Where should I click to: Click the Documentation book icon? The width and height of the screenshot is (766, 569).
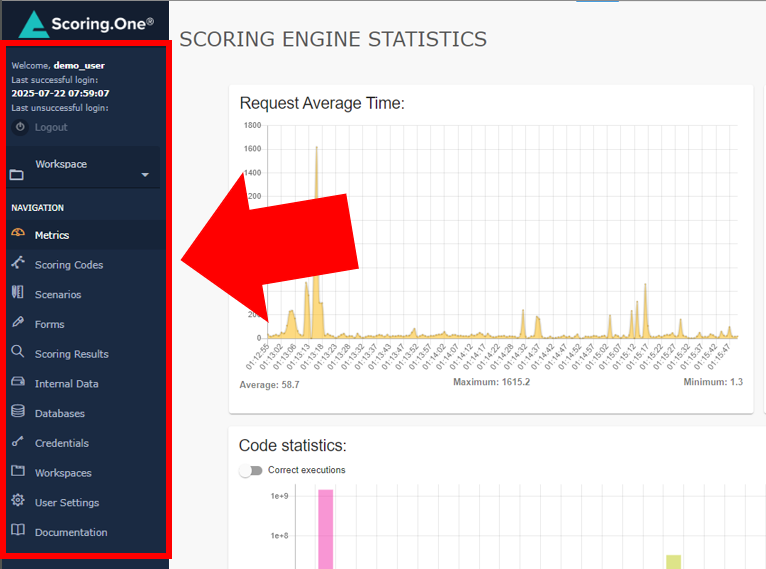(17, 531)
